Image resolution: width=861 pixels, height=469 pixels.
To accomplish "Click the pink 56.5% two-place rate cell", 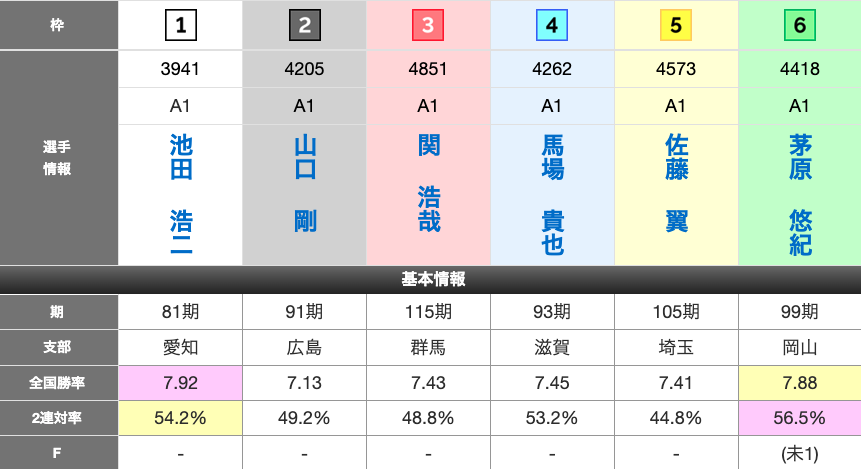I will 799,418.
